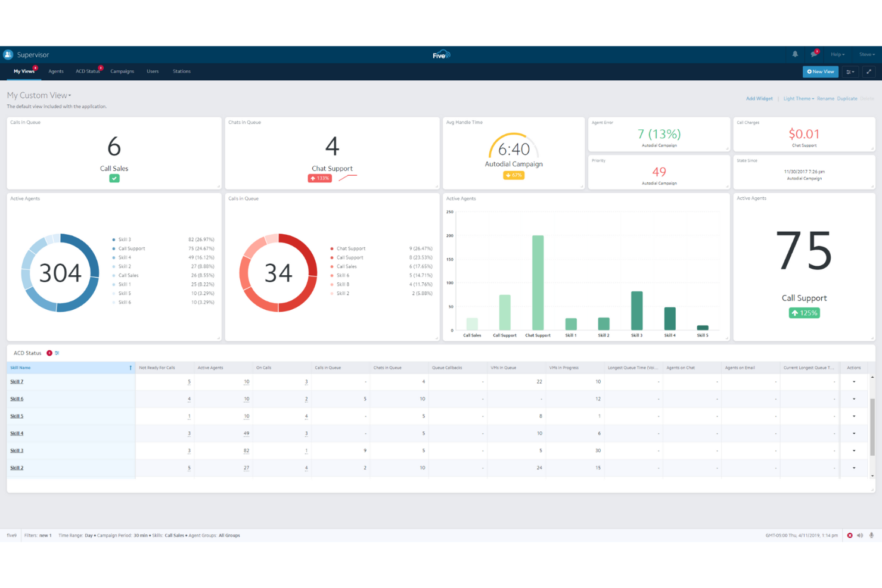Click the Add Widget link
Image resolution: width=882 pixels, height=588 pixels.
(x=759, y=98)
